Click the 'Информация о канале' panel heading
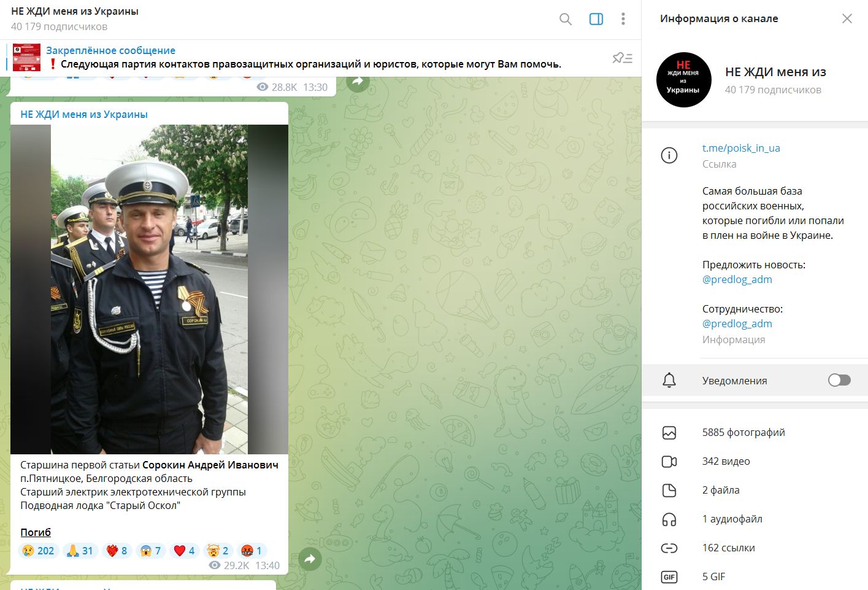 point(719,18)
